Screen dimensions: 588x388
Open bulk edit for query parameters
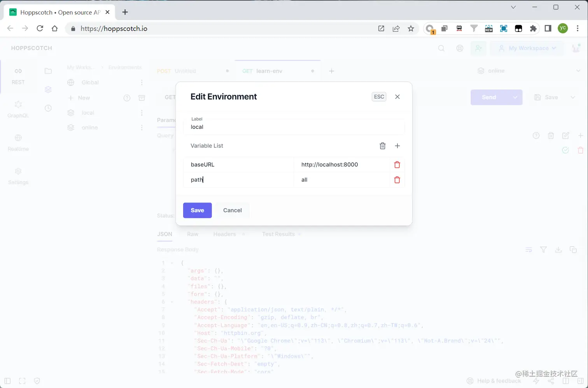point(565,135)
